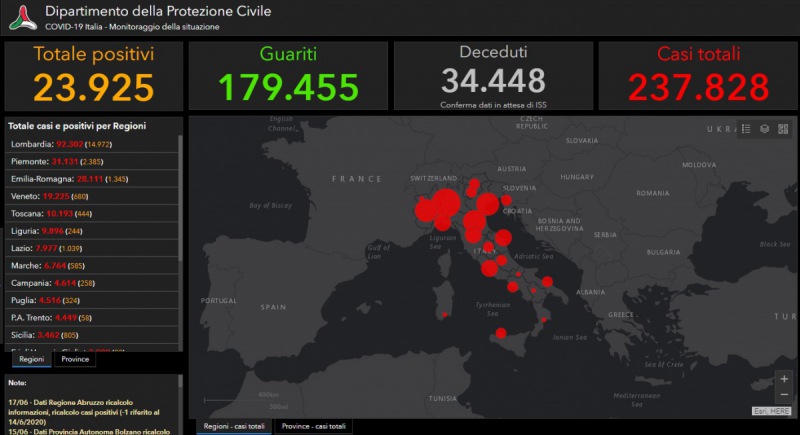Zoom out with the minus button
The height and width of the screenshot is (435, 800).
[x=783, y=396]
